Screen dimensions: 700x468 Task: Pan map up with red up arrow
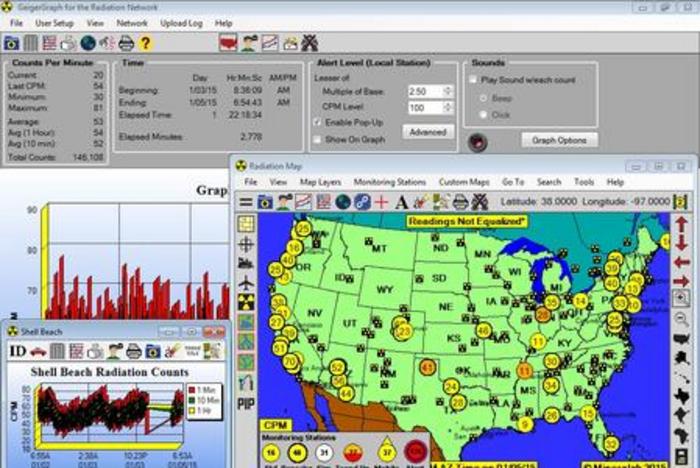(x=681, y=225)
